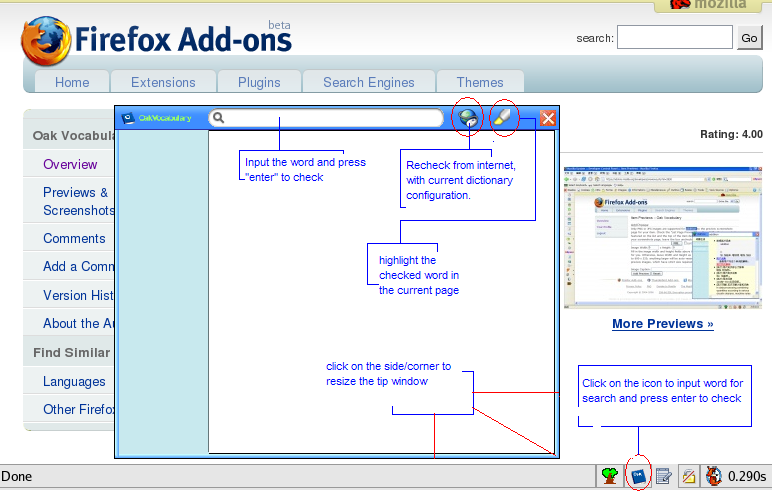Click the highlighter icon in popup toolbar
772x492 pixels.
[504, 117]
